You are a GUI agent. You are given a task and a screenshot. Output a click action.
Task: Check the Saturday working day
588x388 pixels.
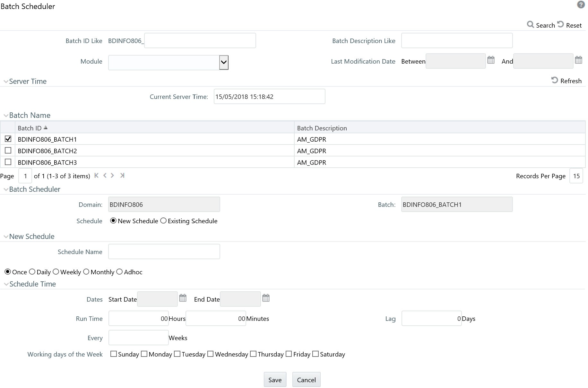(316, 354)
